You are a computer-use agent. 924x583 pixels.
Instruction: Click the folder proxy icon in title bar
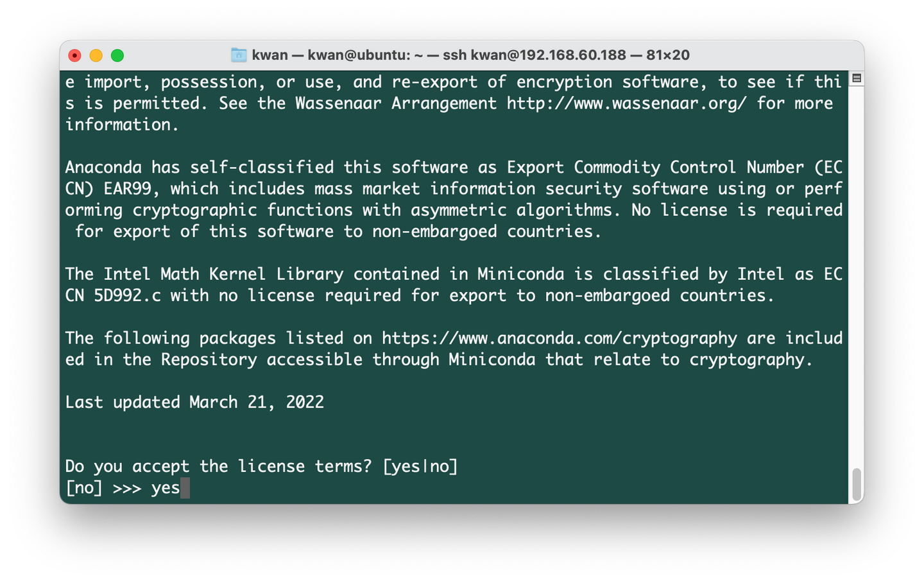click(x=239, y=55)
